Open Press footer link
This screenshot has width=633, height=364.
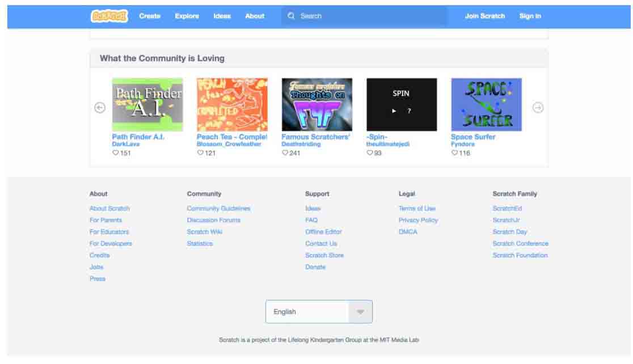pos(98,279)
